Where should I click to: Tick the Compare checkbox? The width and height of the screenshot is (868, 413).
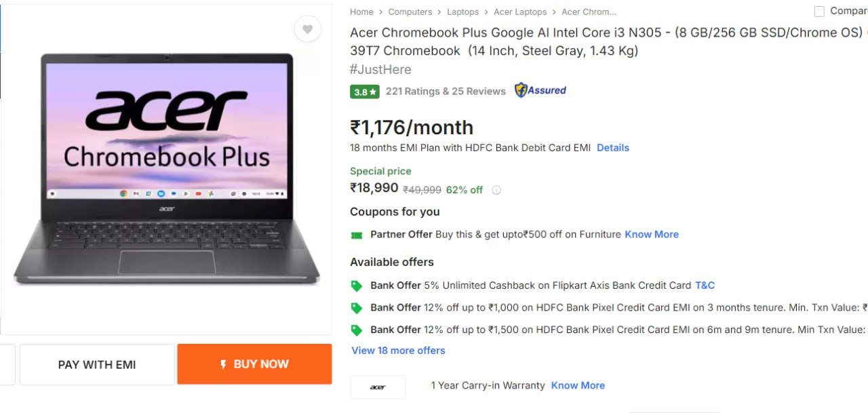coord(819,11)
